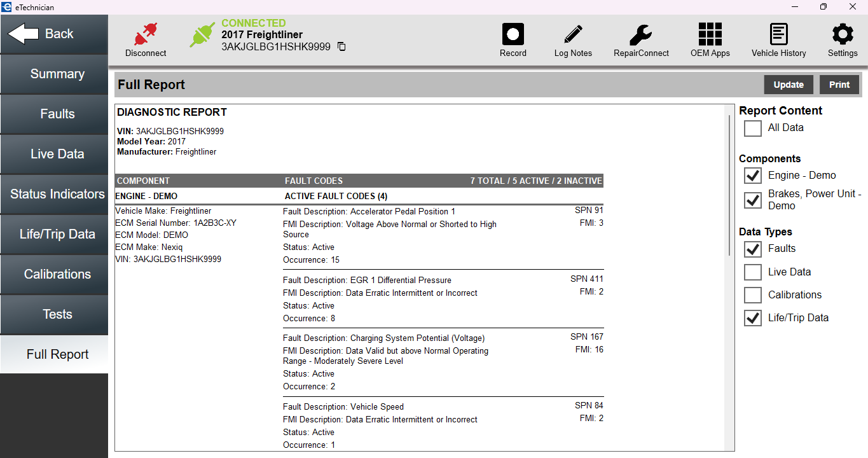Screen dimensions: 868x458
Task: Click Accelerator Pedal Position 1 fault description
Action: click(369, 212)
